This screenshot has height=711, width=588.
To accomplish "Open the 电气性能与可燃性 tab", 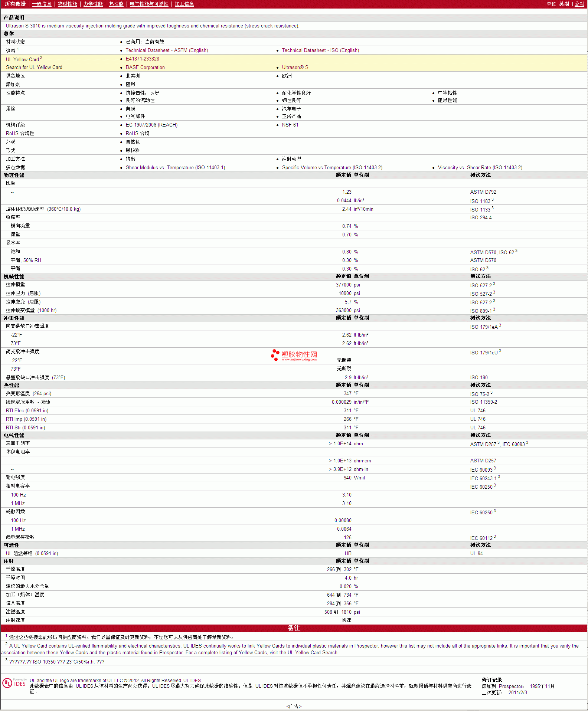I will (x=149, y=4).
